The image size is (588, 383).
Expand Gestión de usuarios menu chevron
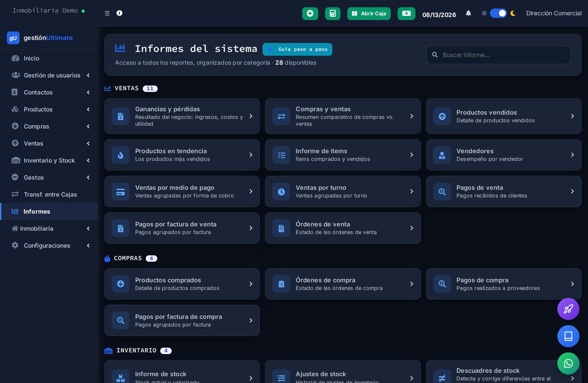tap(88, 76)
